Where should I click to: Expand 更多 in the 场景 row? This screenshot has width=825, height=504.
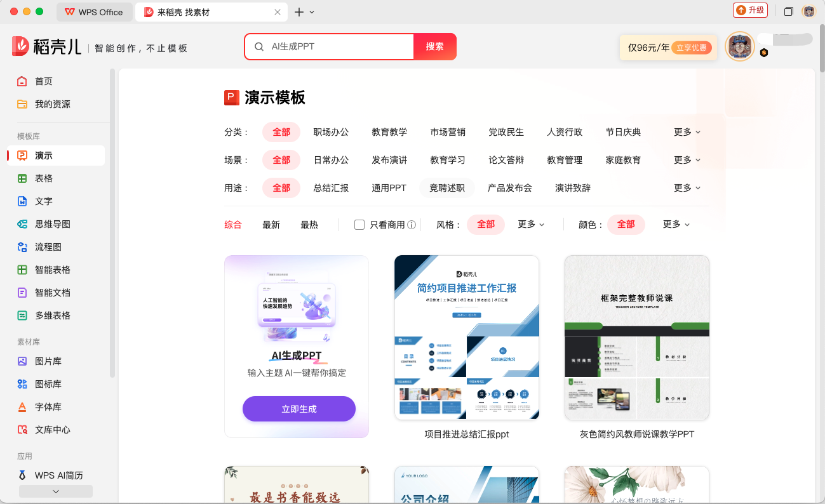pyautogui.click(x=687, y=160)
